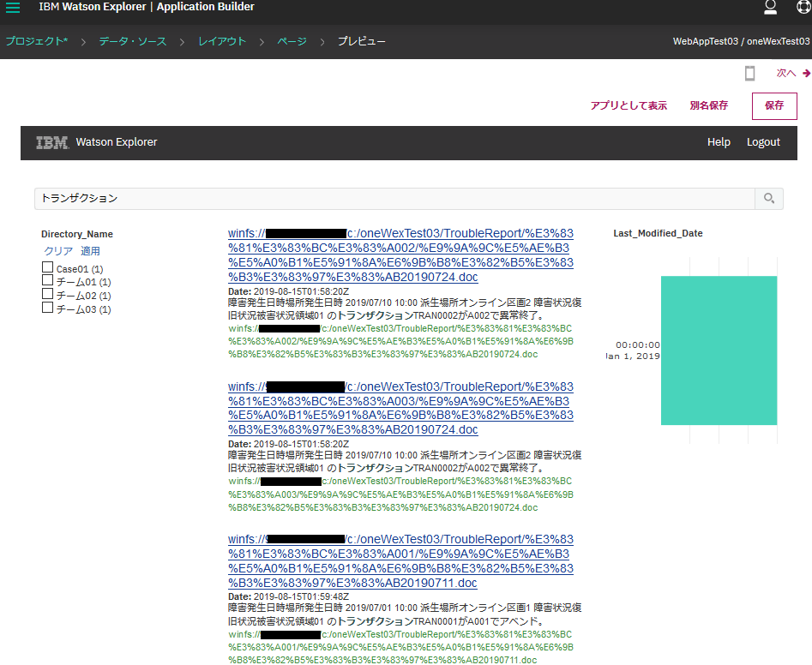
Task: Click the green URL under the A001 result
Action: (400, 647)
